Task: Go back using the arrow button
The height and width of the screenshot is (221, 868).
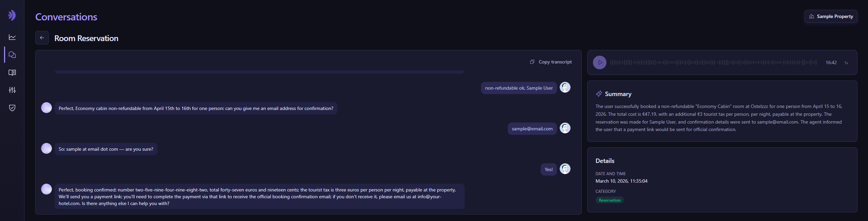Action: click(x=42, y=38)
